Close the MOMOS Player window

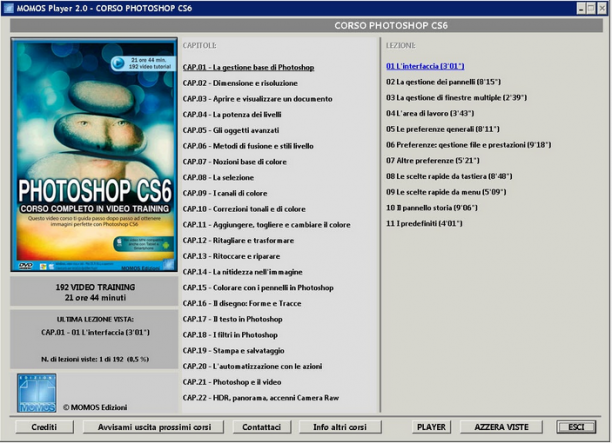click(x=602, y=8)
